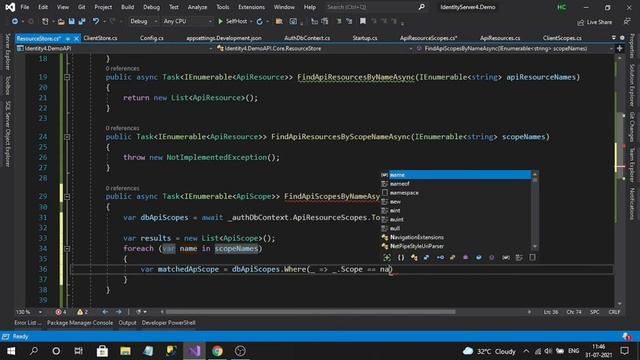
Task: Click the HC account badge
Action: tap(562, 7)
